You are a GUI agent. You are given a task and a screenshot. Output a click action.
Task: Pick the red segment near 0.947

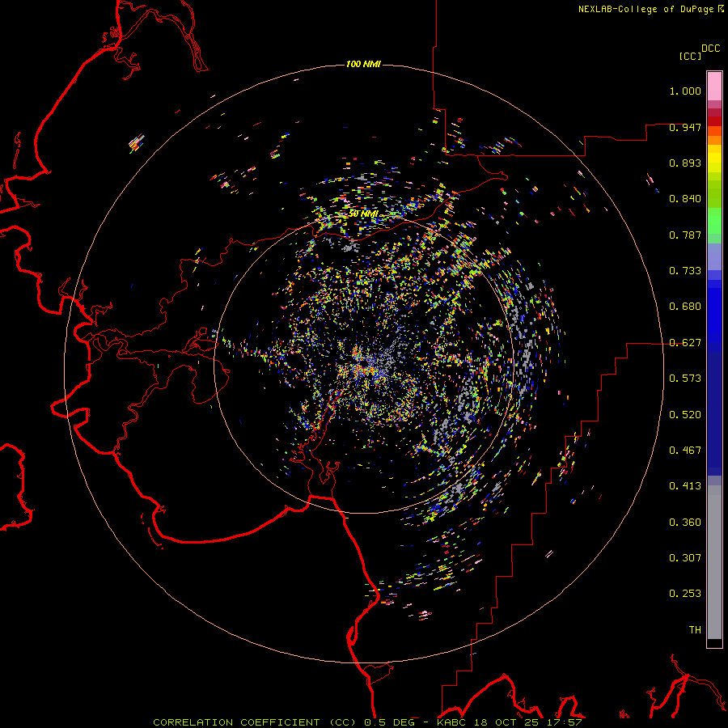tap(714, 121)
